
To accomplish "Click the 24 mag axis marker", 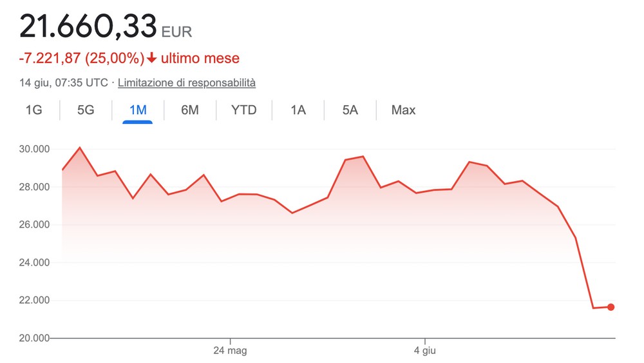I will point(230,351).
